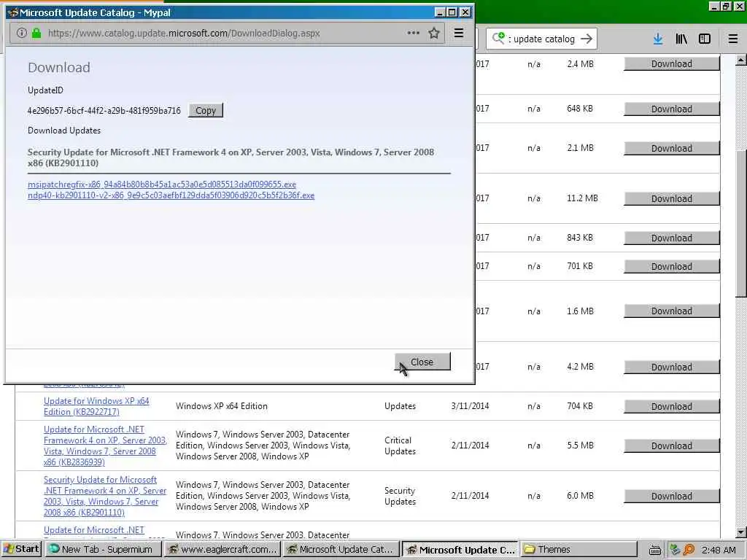
Task: Download the ndp40-kb2901110-v2-x86 exe file
Action: [x=171, y=195]
